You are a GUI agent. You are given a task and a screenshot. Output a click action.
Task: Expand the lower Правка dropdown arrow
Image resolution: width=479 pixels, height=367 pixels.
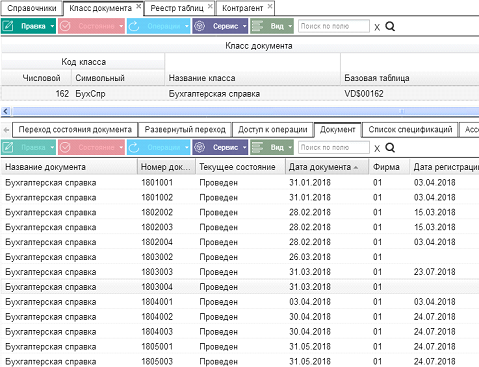point(52,147)
